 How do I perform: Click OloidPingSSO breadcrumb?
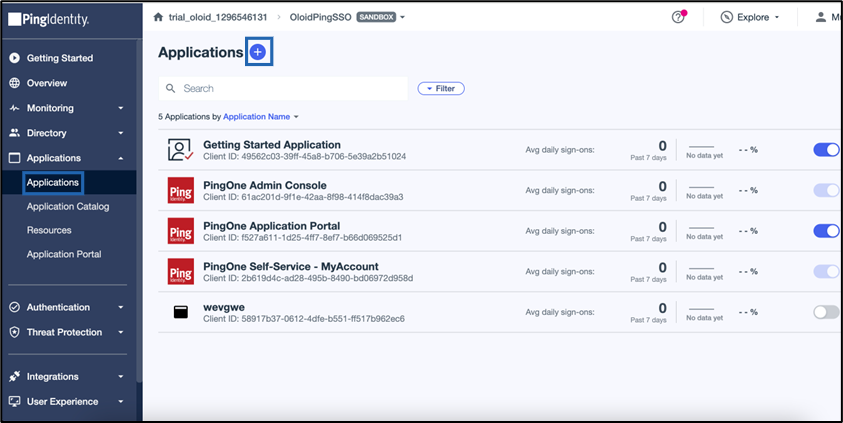click(320, 17)
